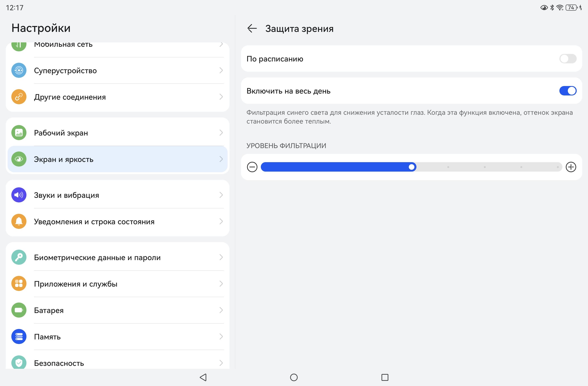
Task: Expand Рабочий экран with its chevron
Action: [221, 133]
